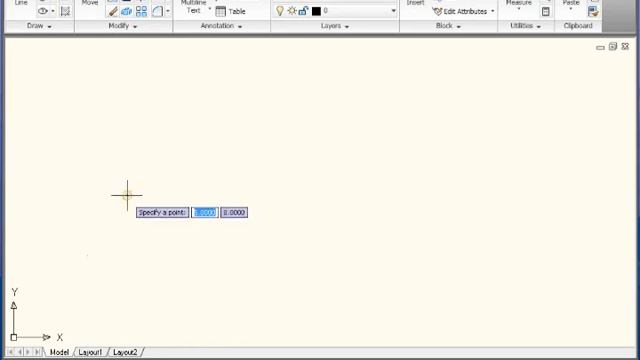Expand the Utilities panel
The width and height of the screenshot is (640, 360).
[x=526, y=26]
